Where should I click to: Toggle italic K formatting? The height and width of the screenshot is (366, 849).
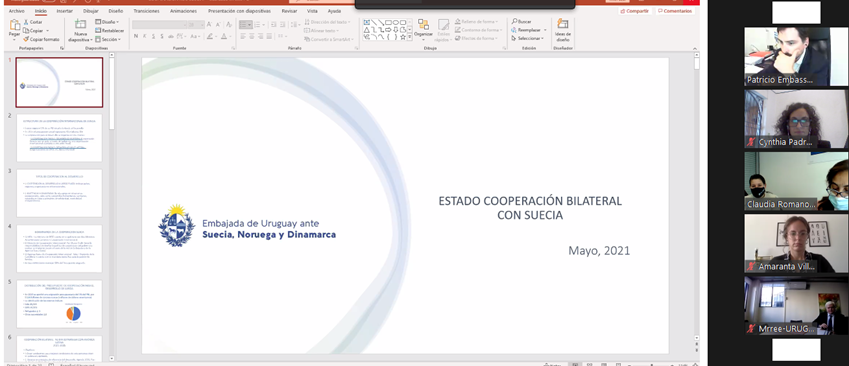(x=145, y=36)
